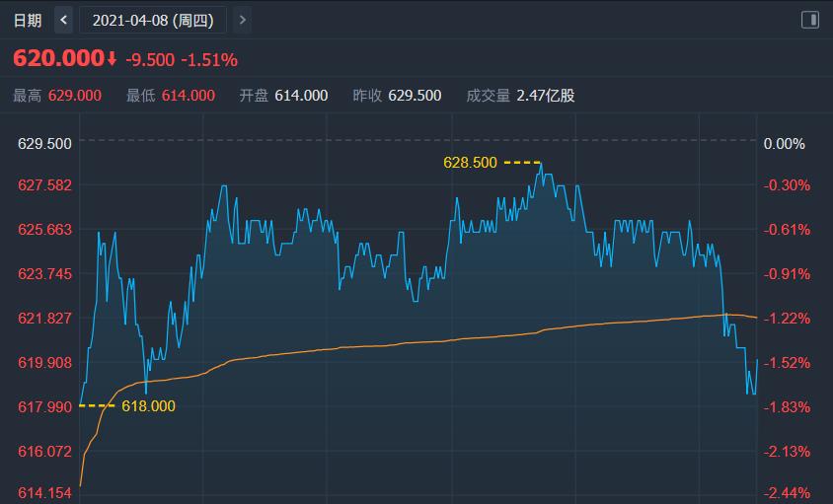Toggle the side panel icon at top right
This screenshot has height=504, width=833.
pos(809,19)
